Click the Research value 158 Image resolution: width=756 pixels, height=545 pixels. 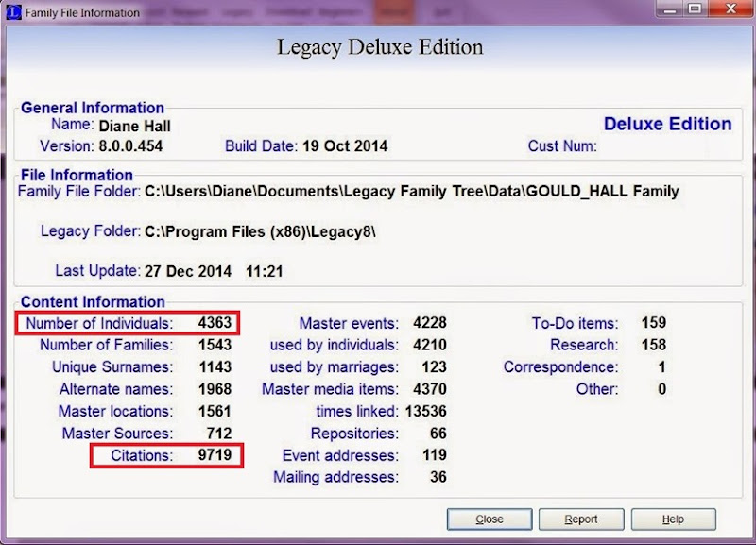pos(653,345)
